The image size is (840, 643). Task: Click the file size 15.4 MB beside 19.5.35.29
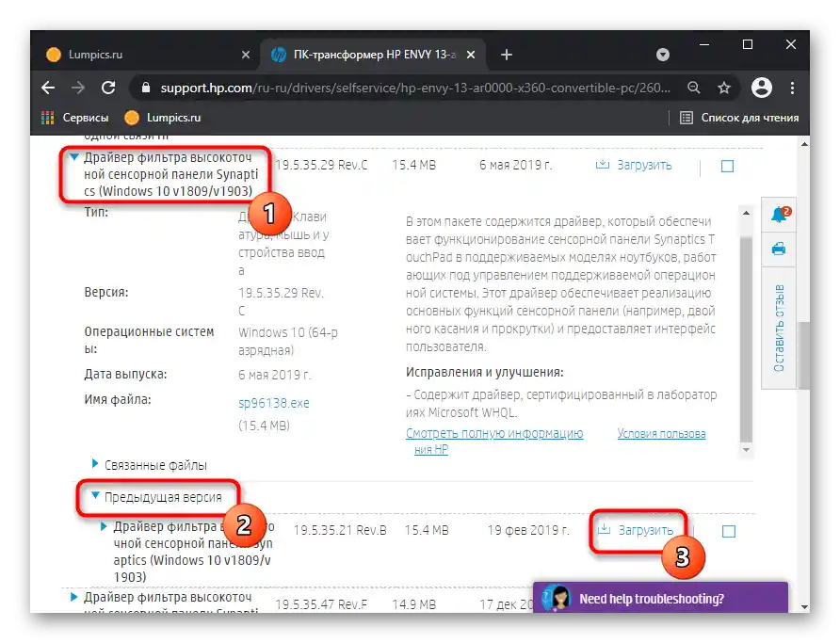414,165
